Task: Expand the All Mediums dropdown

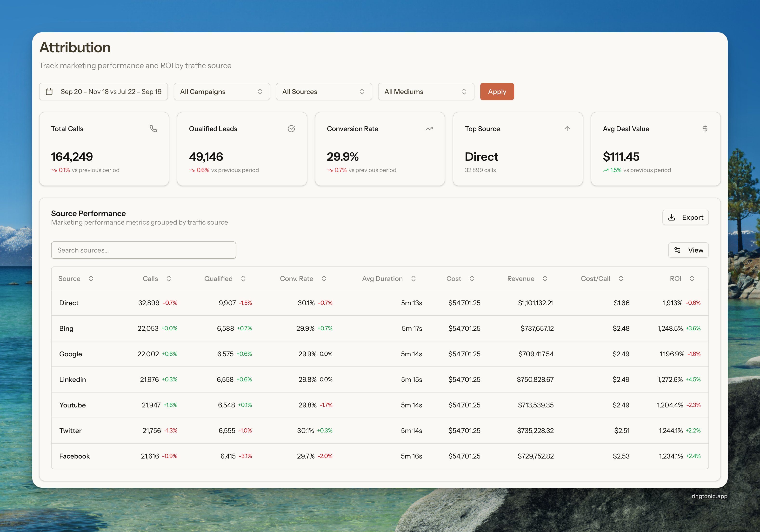Action: tap(426, 92)
